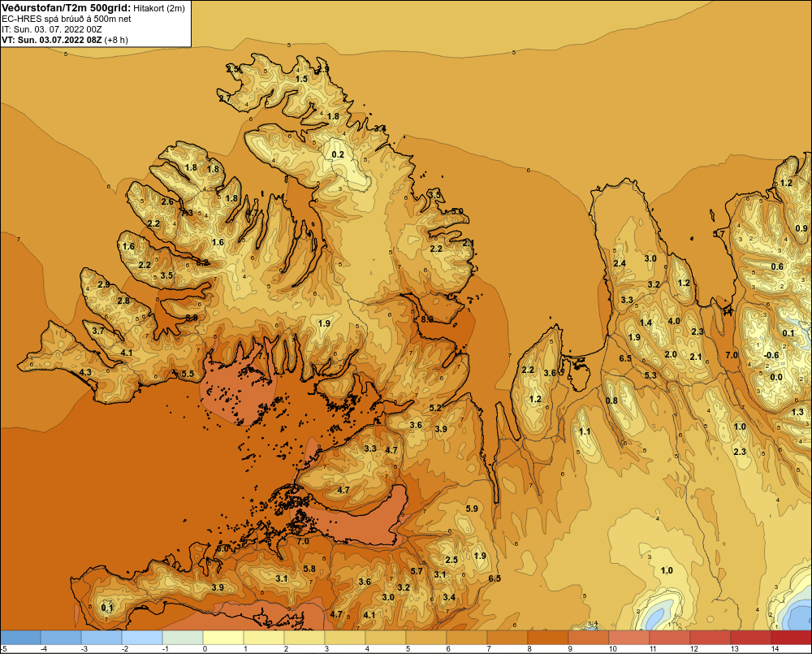Click the '5.5' temperature value

click(188, 374)
